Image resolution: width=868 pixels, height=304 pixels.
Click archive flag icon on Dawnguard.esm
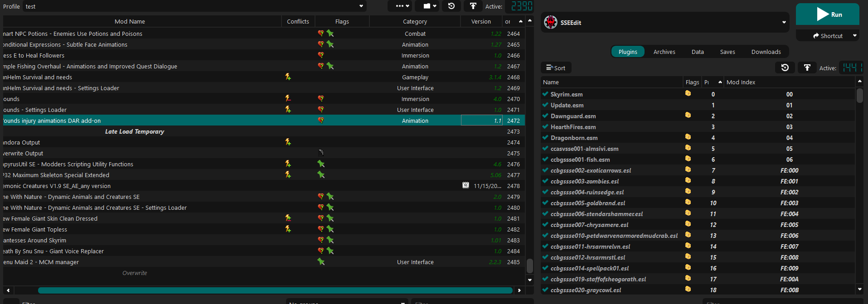coord(688,115)
